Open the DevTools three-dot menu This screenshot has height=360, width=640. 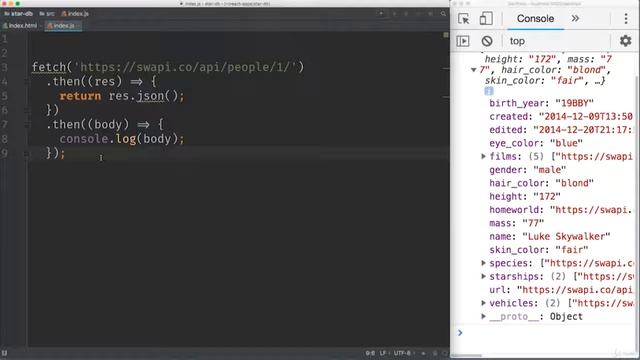[626, 19]
